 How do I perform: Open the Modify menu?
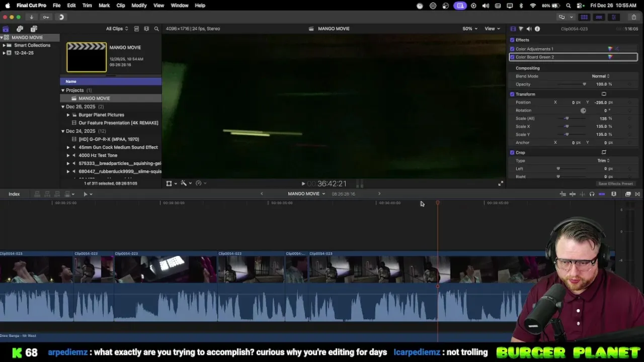[x=139, y=6]
